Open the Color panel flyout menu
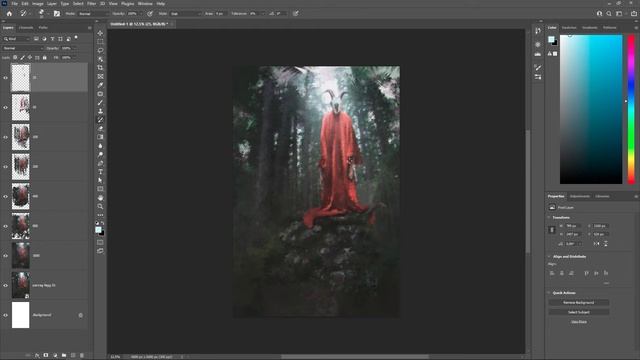Image resolution: width=640 pixels, height=360 pixels. point(636,28)
